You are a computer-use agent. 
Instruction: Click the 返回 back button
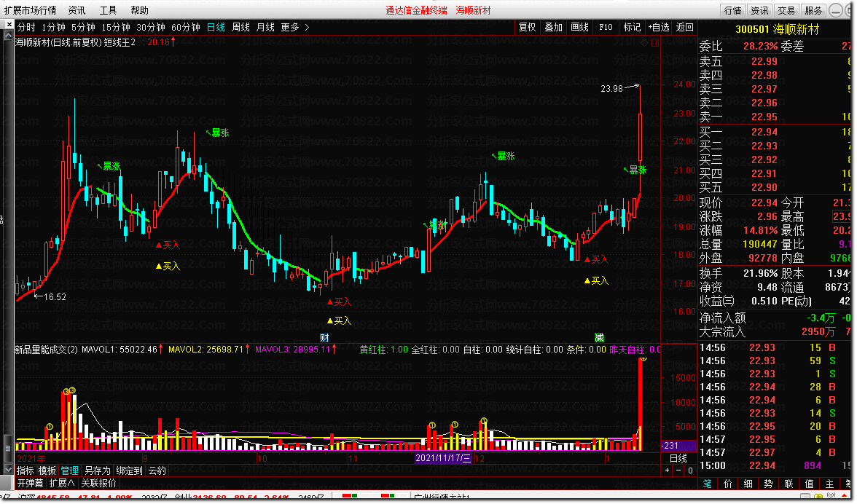(x=684, y=27)
